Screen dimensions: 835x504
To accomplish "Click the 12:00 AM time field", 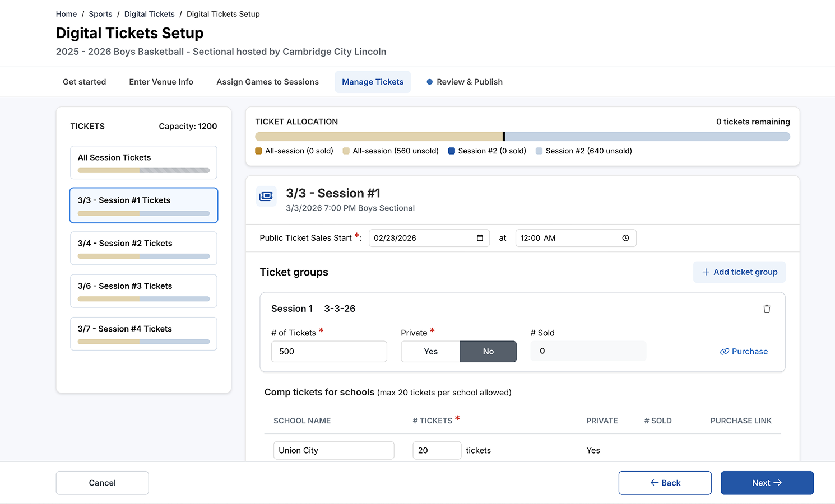I will point(576,238).
